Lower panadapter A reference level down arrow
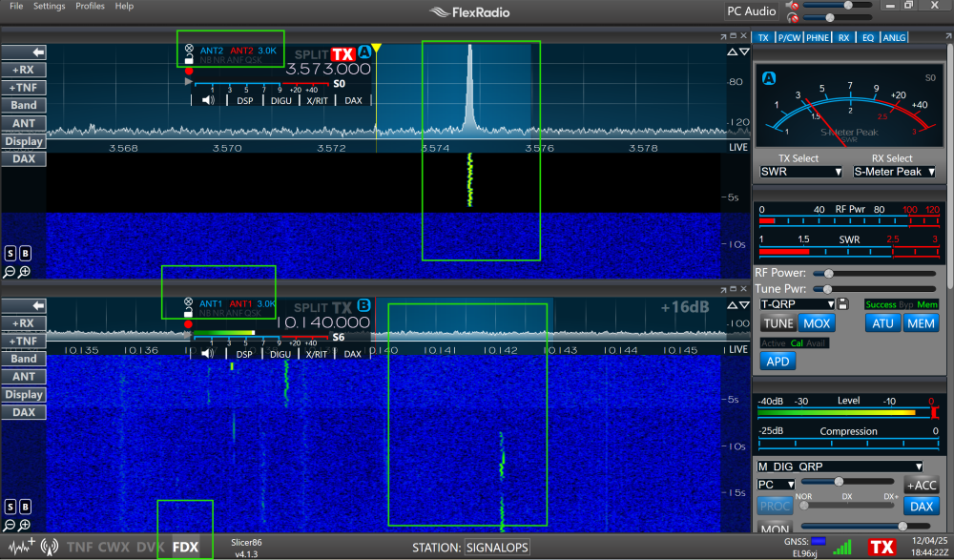Image resolution: width=954 pixels, height=560 pixels. coord(743,52)
